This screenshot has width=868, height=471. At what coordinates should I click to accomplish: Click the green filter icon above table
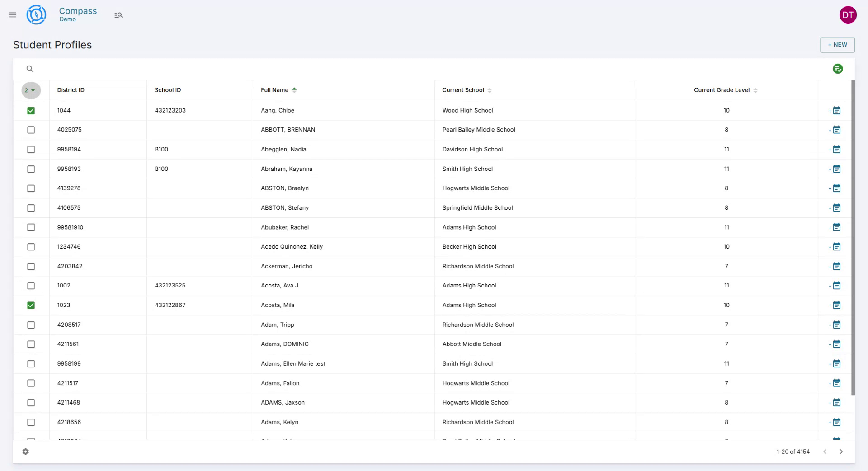pyautogui.click(x=837, y=69)
